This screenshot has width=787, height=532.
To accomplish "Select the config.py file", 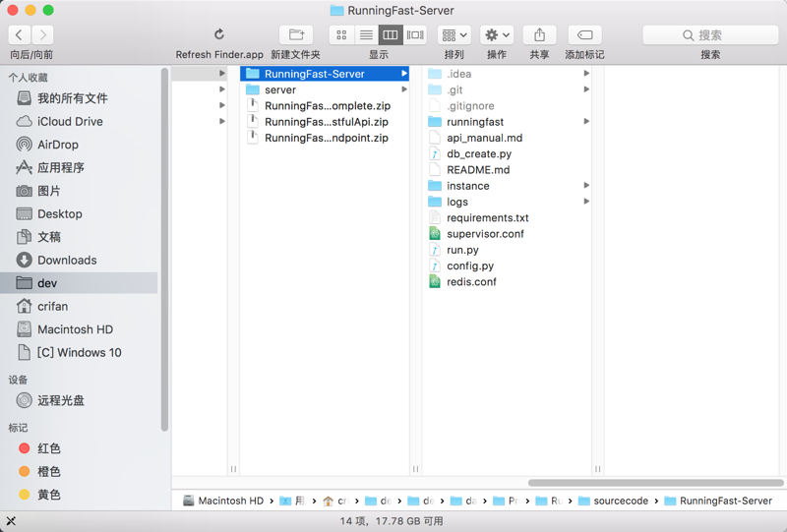I will 507,266.
